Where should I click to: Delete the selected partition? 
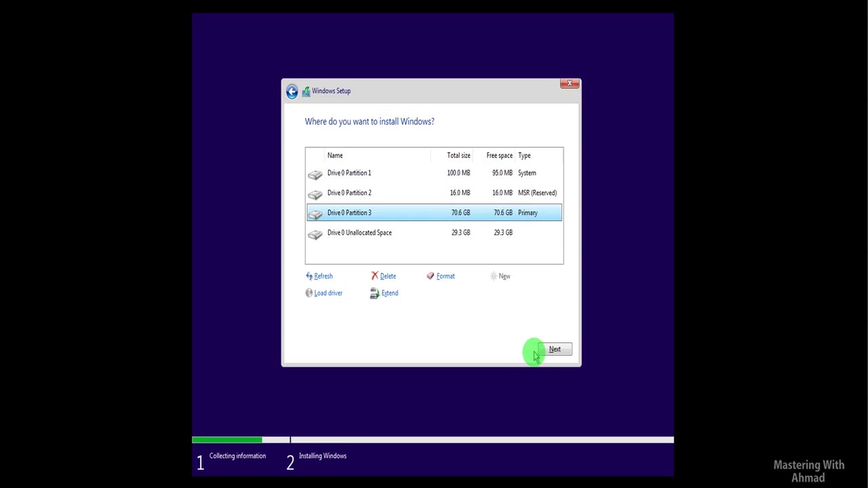tap(388, 276)
